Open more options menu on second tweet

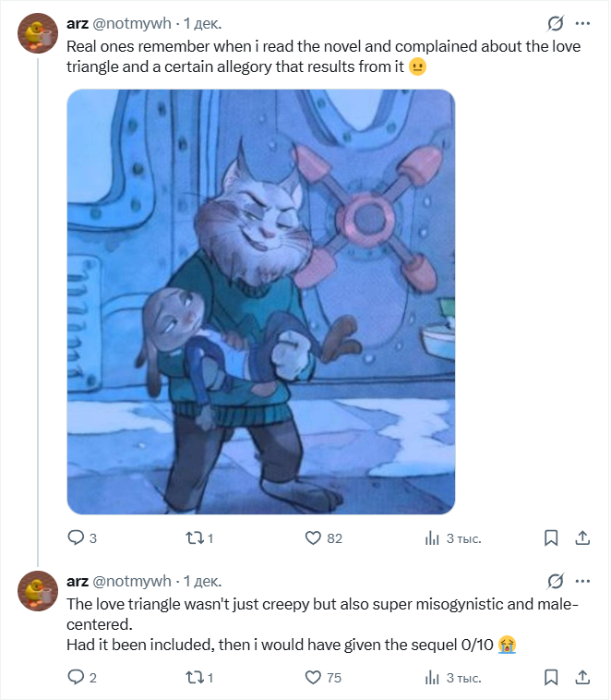(x=582, y=581)
